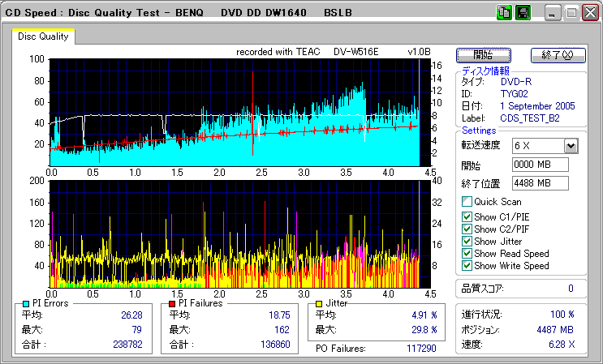The width and height of the screenshot is (603, 364).
Task: Click the Settings group heading
Action: pos(479,131)
